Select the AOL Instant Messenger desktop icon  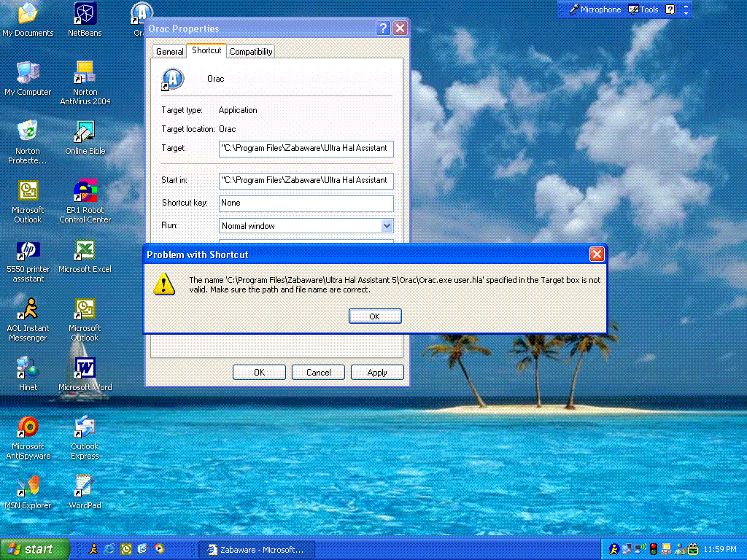click(x=28, y=319)
